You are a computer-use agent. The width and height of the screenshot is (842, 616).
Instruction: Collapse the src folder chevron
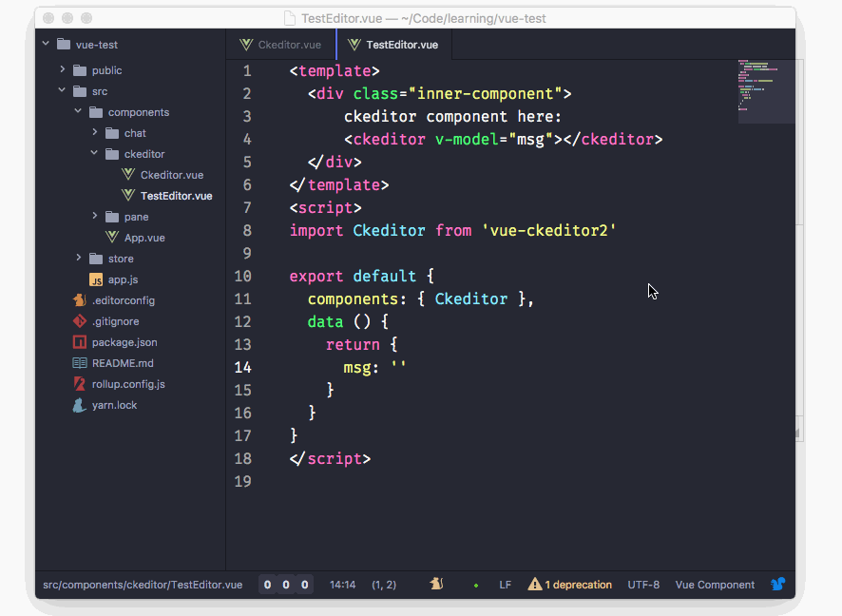(x=62, y=90)
